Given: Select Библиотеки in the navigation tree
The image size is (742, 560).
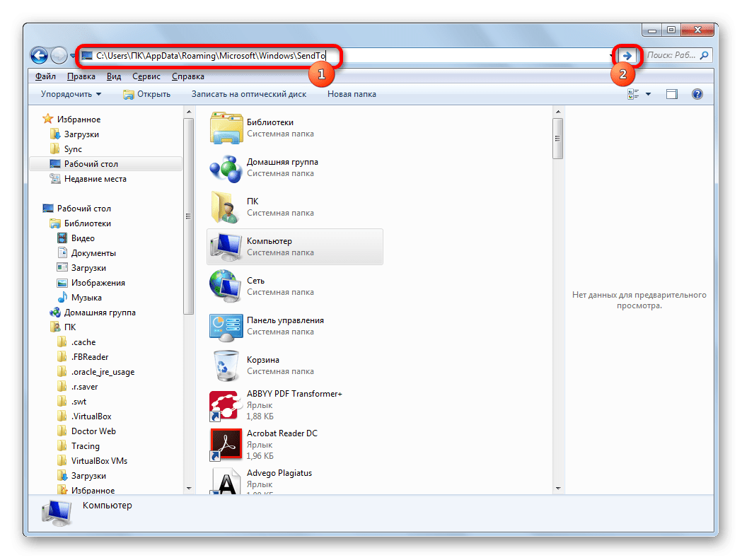Looking at the screenshot, I should 81,223.
